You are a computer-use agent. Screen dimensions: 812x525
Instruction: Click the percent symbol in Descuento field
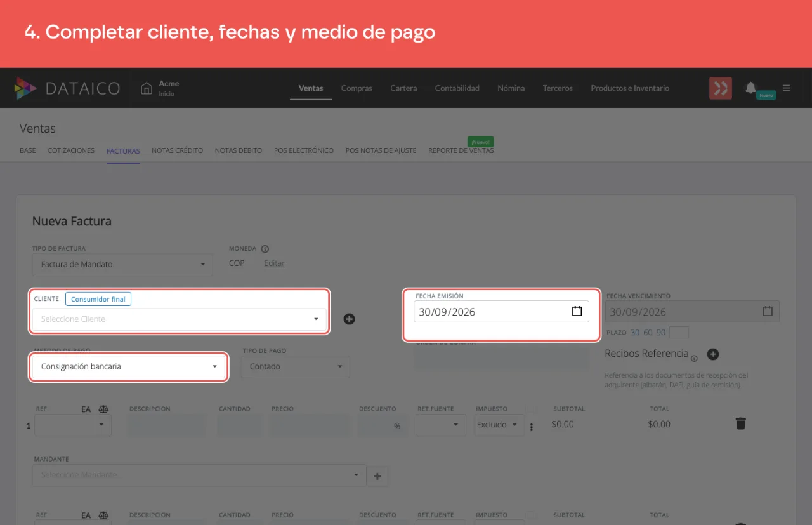397,426
